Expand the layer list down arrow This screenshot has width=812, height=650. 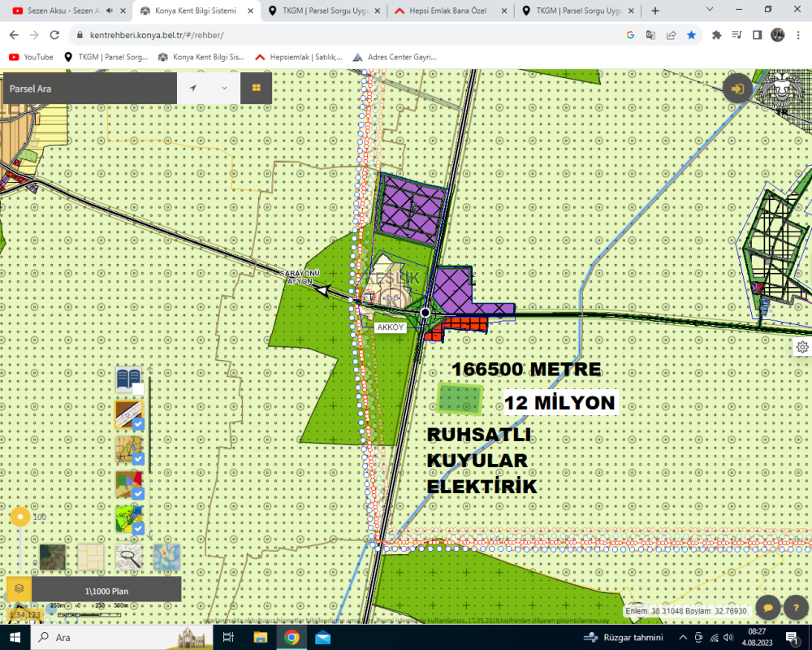click(150, 533)
